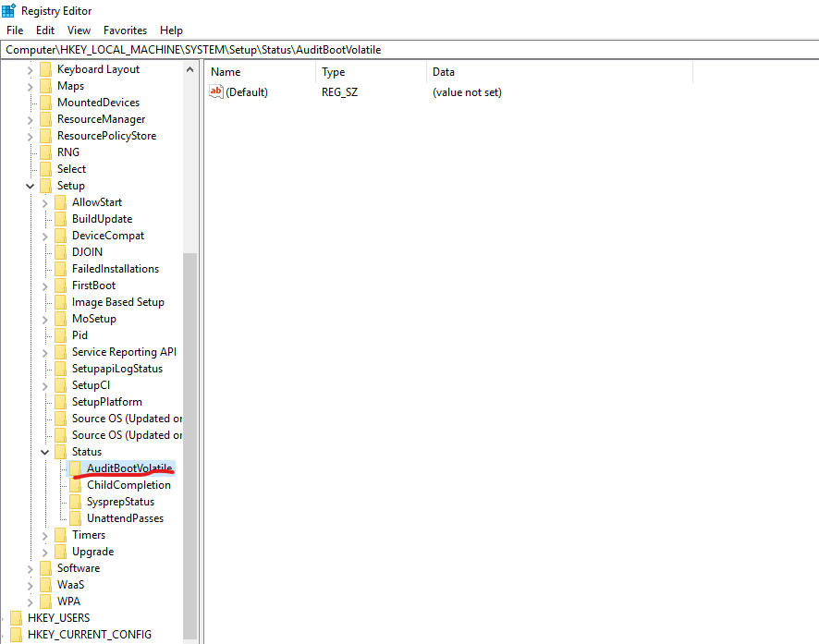Image resolution: width=819 pixels, height=644 pixels.
Task: Click the tree pane vertical scrollbar thumb
Action: click(189, 445)
